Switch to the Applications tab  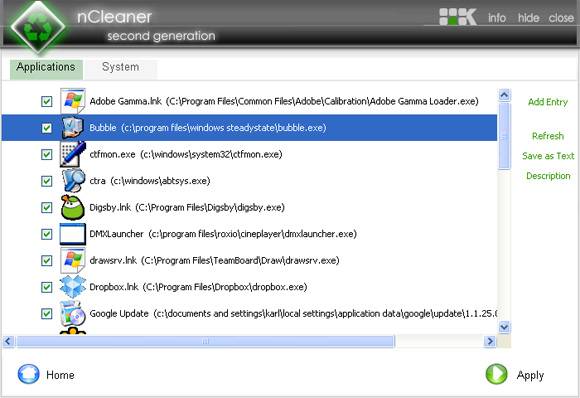[x=46, y=69]
